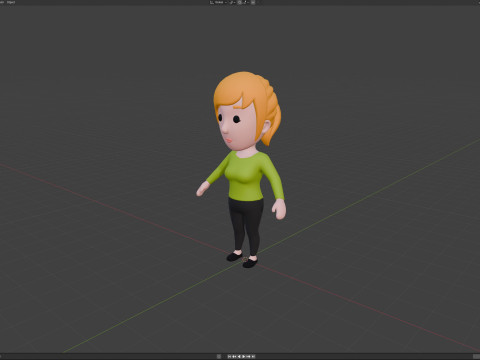Play the animation forward
The width and height of the screenshot is (480, 360).
click(x=244, y=356)
